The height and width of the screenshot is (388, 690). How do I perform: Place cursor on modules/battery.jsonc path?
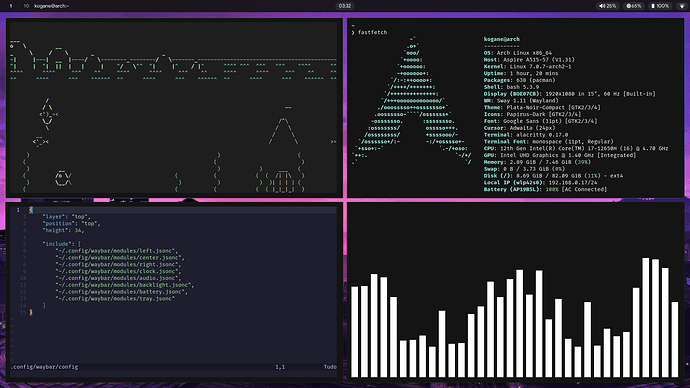[x=121, y=292]
